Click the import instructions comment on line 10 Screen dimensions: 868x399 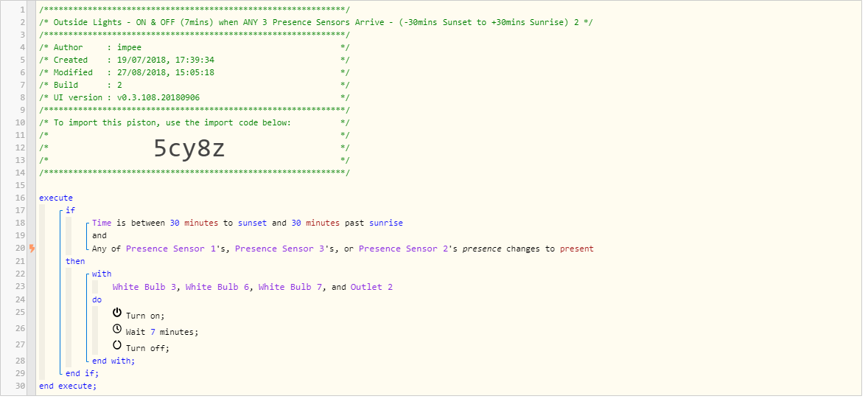(x=195, y=123)
